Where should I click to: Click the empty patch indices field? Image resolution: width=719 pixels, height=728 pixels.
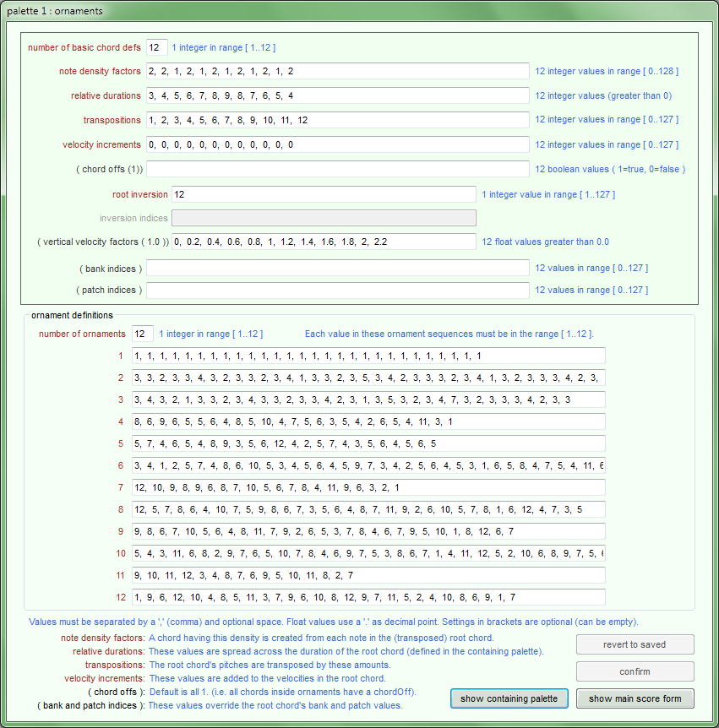(x=338, y=290)
